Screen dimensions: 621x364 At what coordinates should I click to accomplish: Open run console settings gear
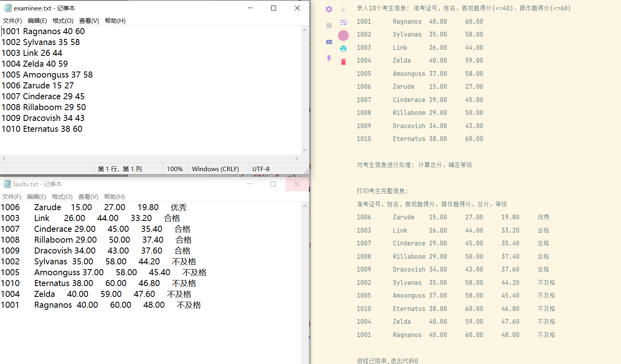point(329,9)
